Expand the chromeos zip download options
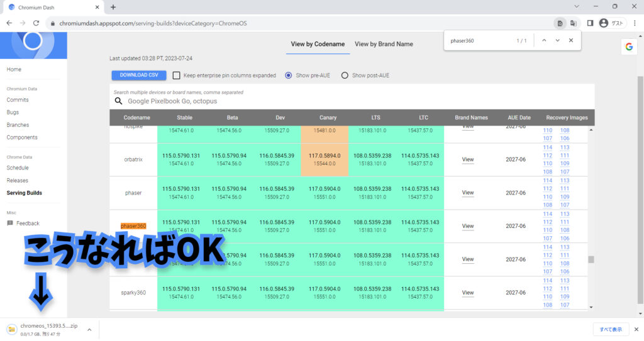Viewport: 644px width, 341px height. (89, 330)
